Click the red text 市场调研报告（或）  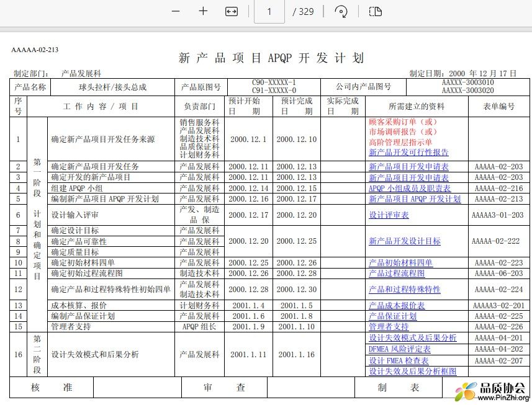tap(403, 132)
